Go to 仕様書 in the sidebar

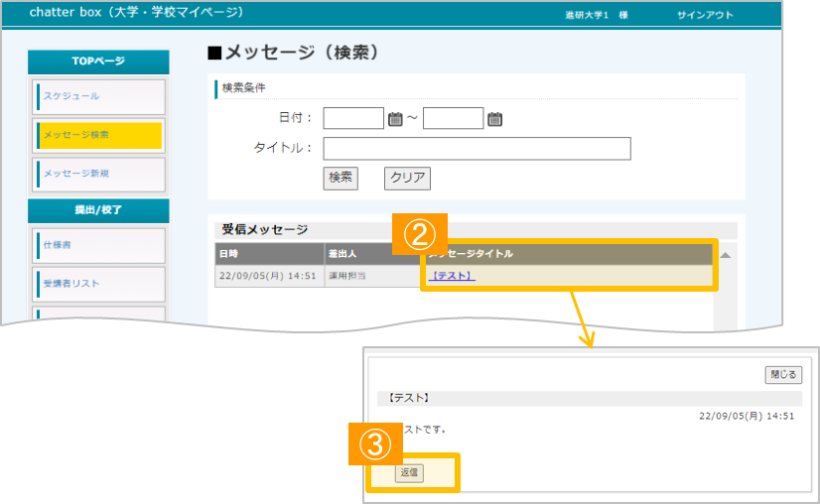click(x=98, y=244)
